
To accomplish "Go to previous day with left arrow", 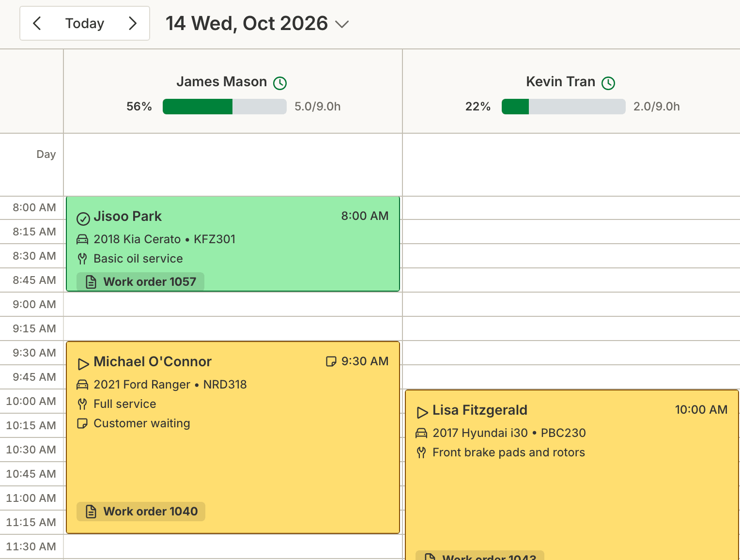I will pyautogui.click(x=37, y=23).
